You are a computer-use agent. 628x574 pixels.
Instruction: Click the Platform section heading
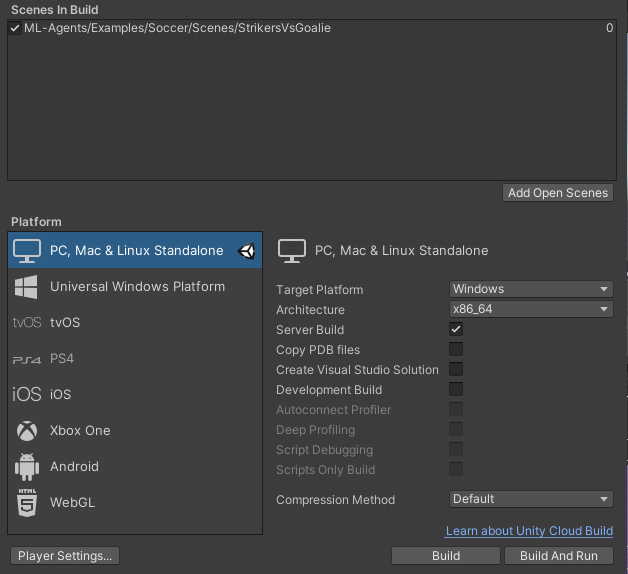pos(36,222)
